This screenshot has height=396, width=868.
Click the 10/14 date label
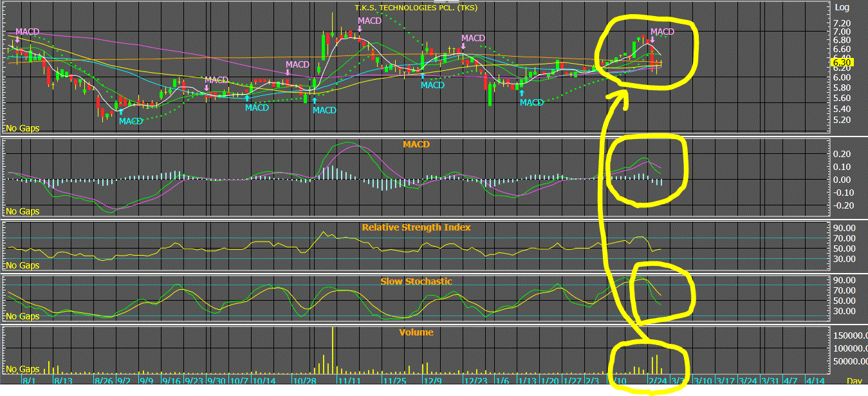264,381
